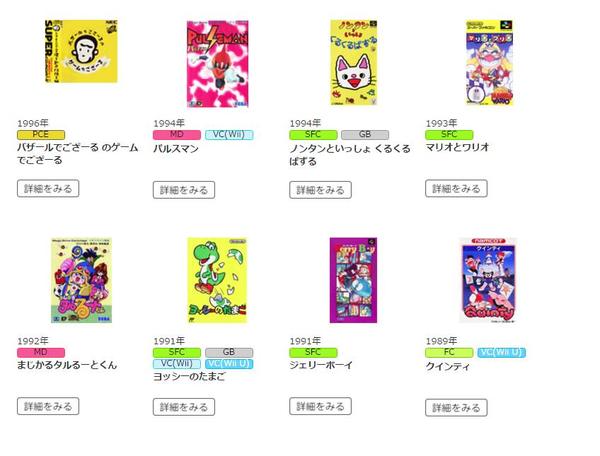Click the GB tag under Nontan title
This screenshot has height=456, width=600.
point(365,135)
